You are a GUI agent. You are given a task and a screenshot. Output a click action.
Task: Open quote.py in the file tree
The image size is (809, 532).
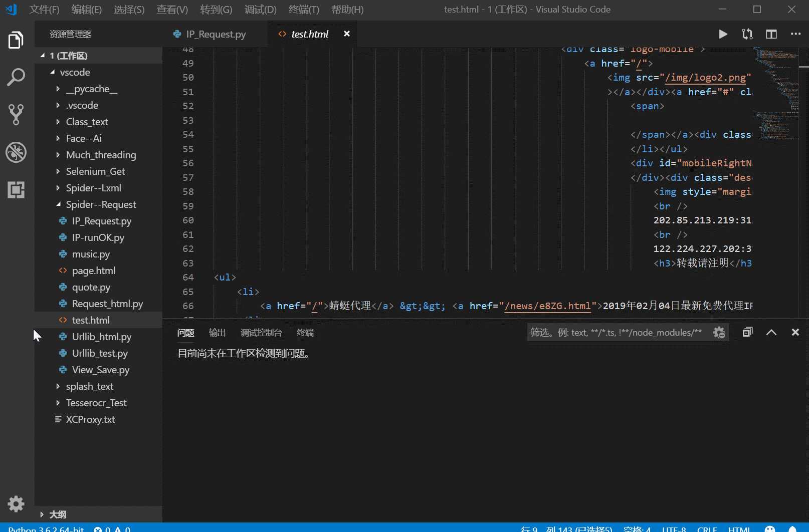(x=98, y=287)
